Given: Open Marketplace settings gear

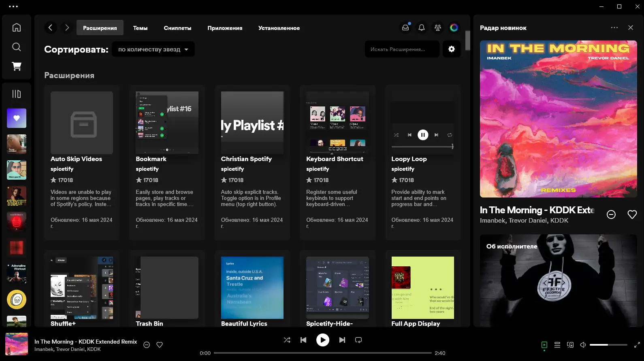Looking at the screenshot, I should pyautogui.click(x=452, y=49).
